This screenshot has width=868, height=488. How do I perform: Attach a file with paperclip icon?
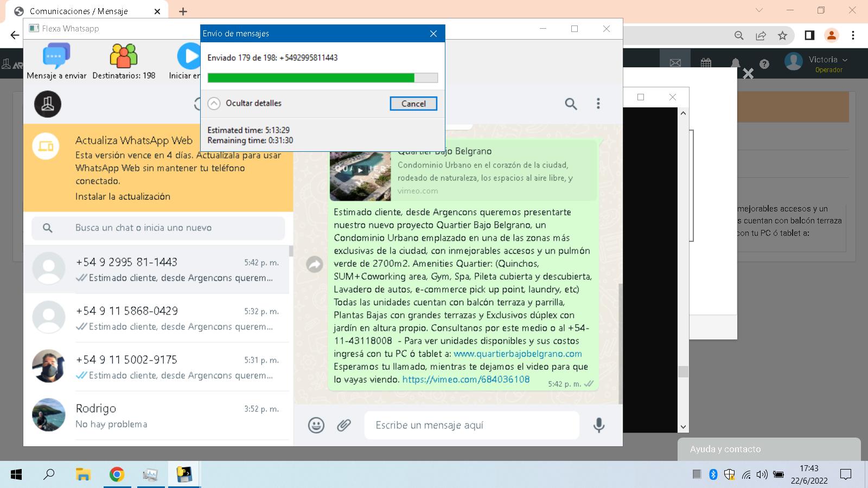pyautogui.click(x=344, y=425)
